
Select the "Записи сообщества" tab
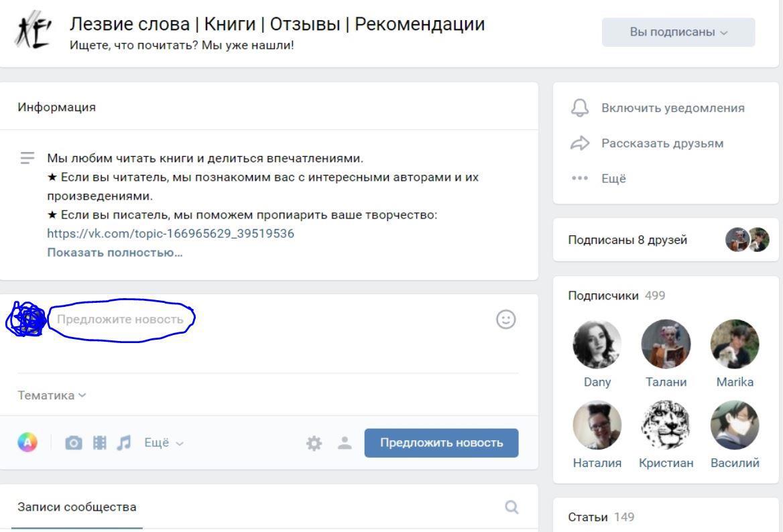click(x=76, y=507)
